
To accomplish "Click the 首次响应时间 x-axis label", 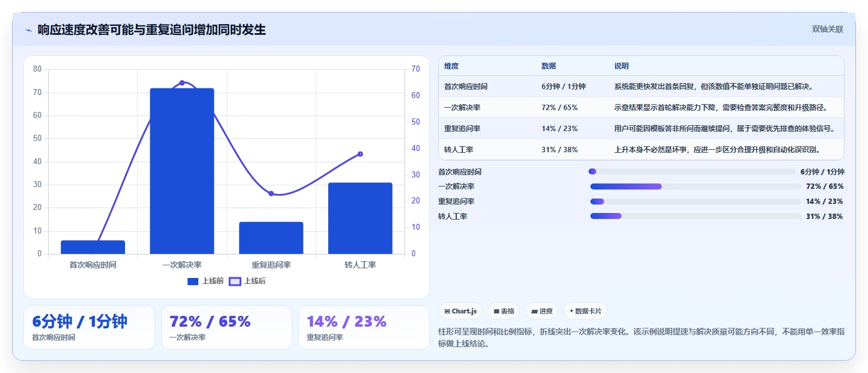I will point(93,265).
